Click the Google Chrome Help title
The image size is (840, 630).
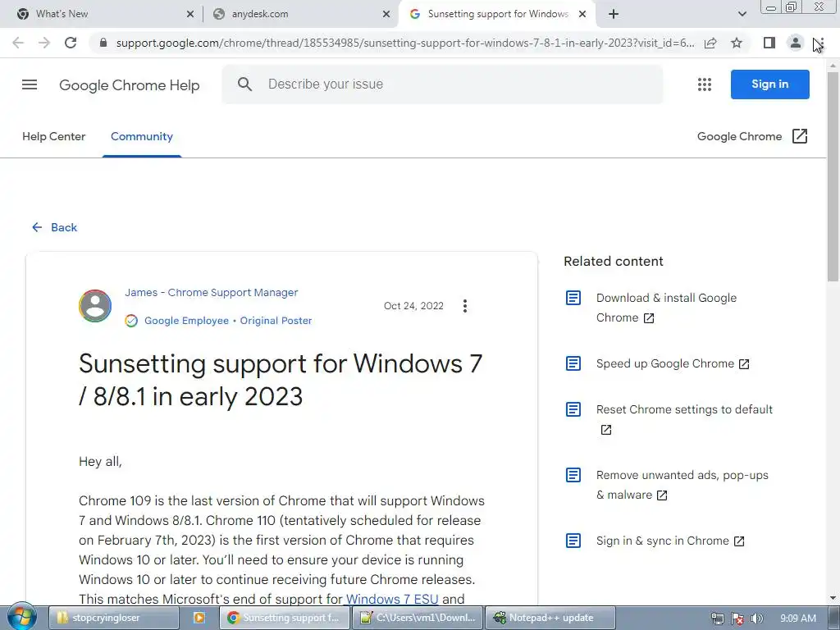[129, 85]
